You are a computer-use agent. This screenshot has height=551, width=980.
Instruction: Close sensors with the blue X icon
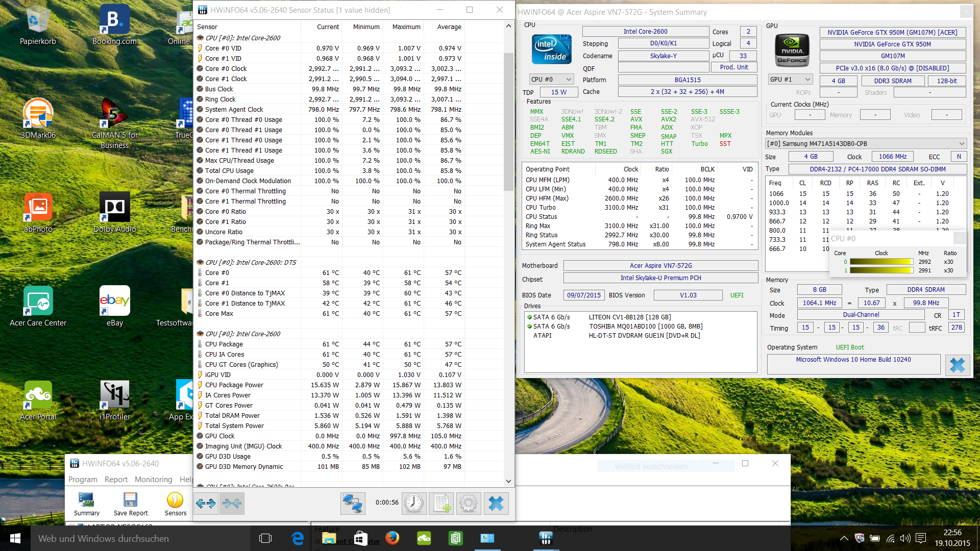[x=496, y=504]
